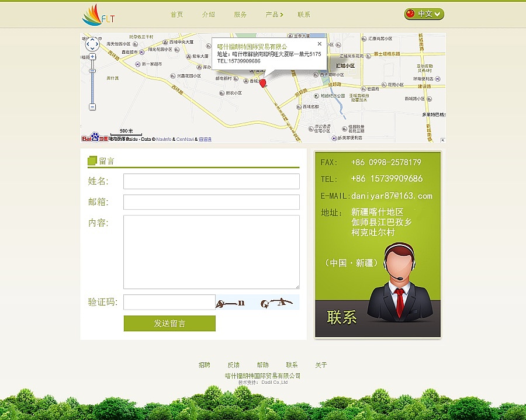This screenshot has height=420, width=526.
Task: Close the map info popup
Action: pyautogui.click(x=319, y=44)
